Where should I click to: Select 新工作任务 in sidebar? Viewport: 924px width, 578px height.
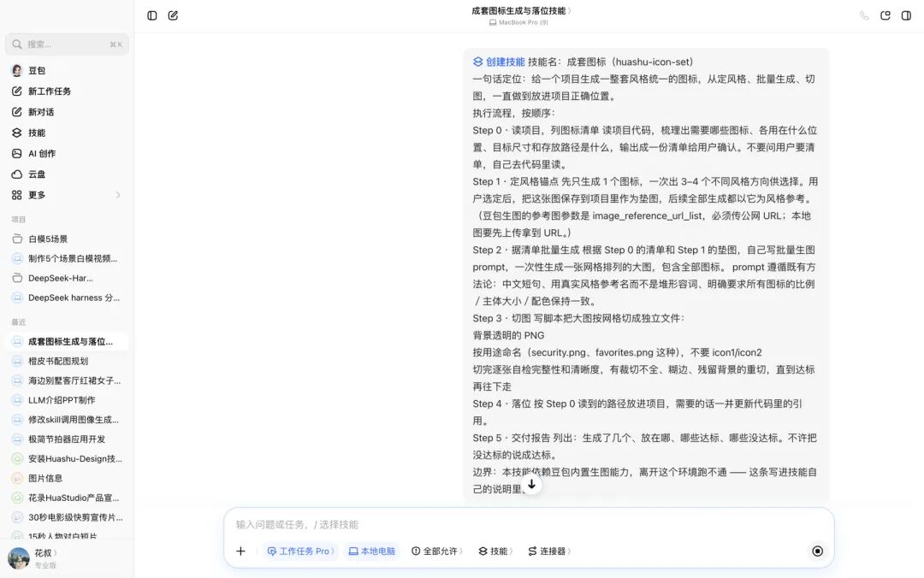coord(67,91)
